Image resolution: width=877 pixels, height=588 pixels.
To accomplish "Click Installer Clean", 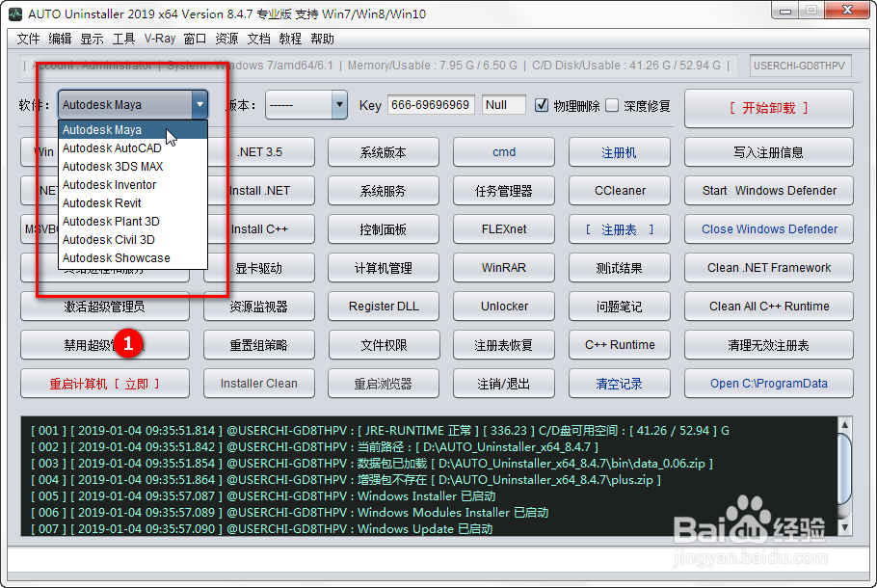I will pos(259,384).
